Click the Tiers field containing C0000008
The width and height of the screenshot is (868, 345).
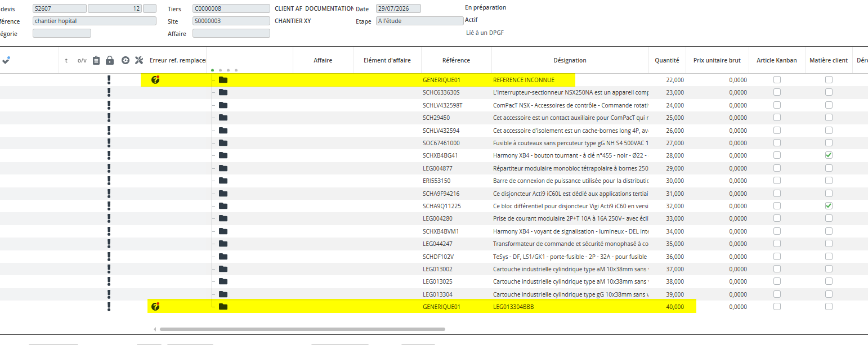231,8
